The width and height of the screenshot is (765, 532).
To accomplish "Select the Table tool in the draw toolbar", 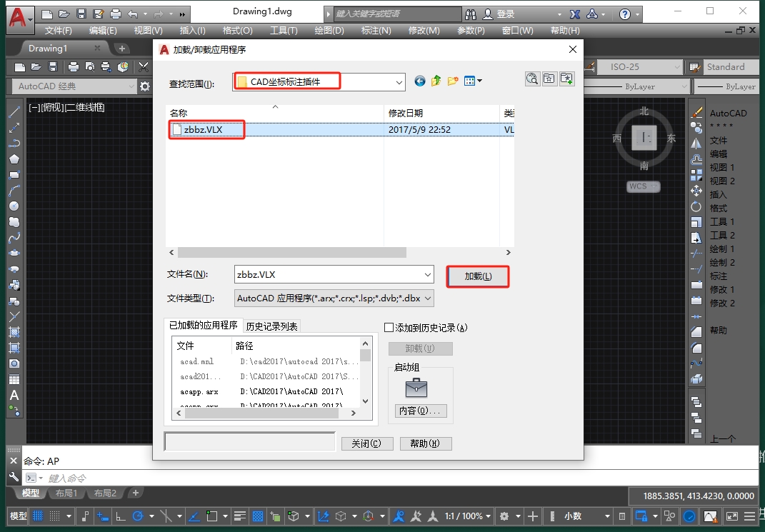I will (x=14, y=379).
